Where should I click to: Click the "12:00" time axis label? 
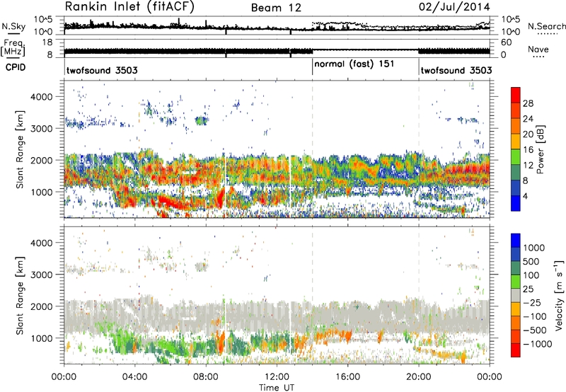pyautogui.click(x=277, y=377)
